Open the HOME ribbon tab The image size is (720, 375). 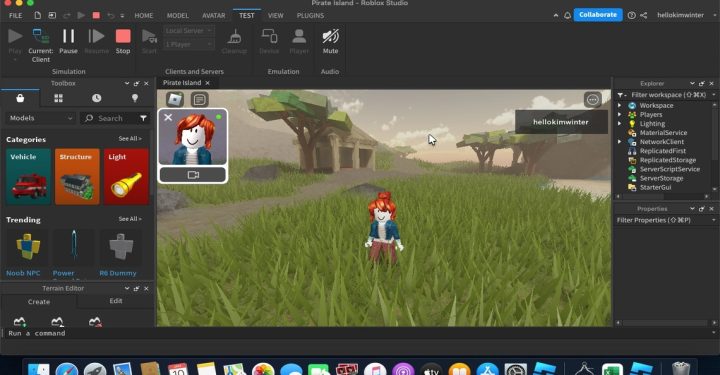click(x=144, y=15)
